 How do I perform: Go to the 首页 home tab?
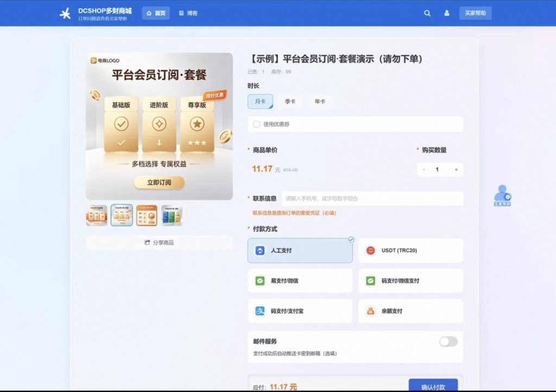coord(156,13)
